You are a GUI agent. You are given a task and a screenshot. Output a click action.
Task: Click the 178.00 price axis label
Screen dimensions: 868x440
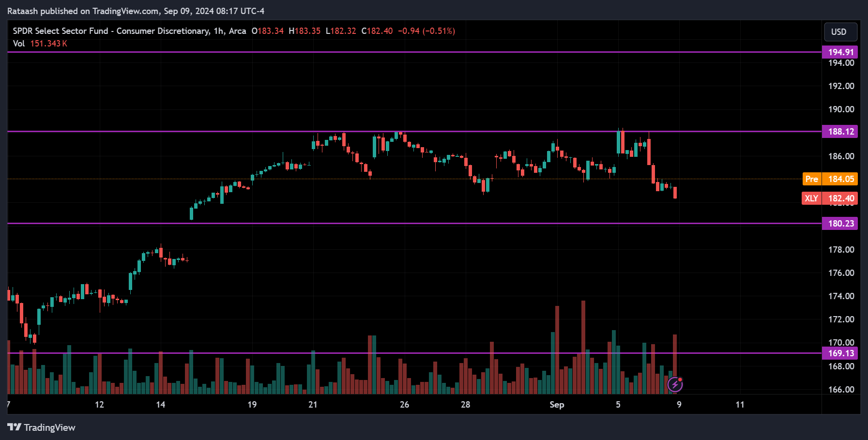(841, 250)
